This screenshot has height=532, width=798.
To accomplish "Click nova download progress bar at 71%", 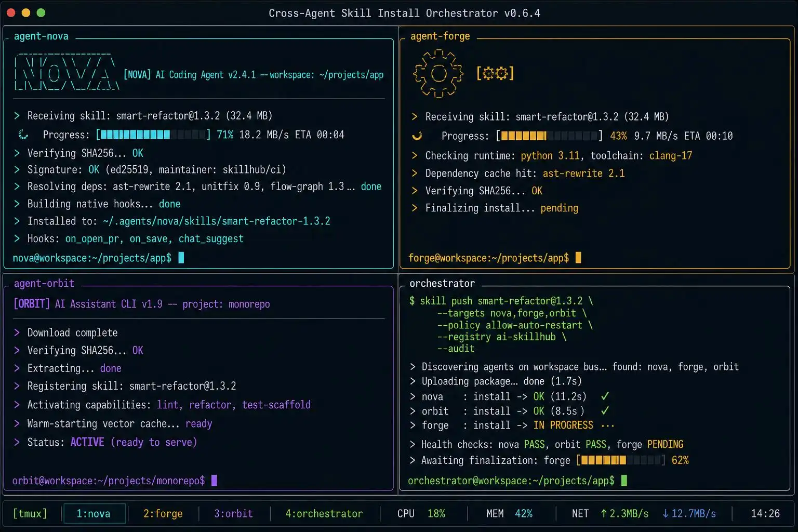I will click(x=153, y=135).
